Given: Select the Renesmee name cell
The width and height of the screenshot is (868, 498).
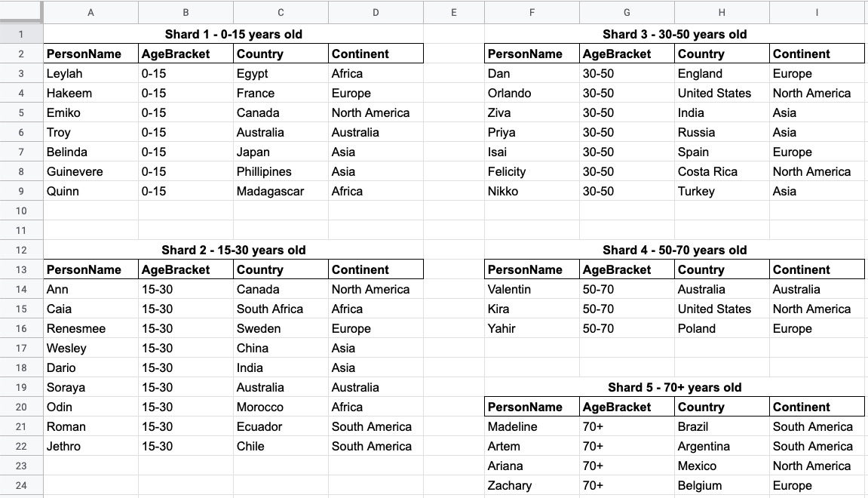Looking at the screenshot, I should [90, 328].
